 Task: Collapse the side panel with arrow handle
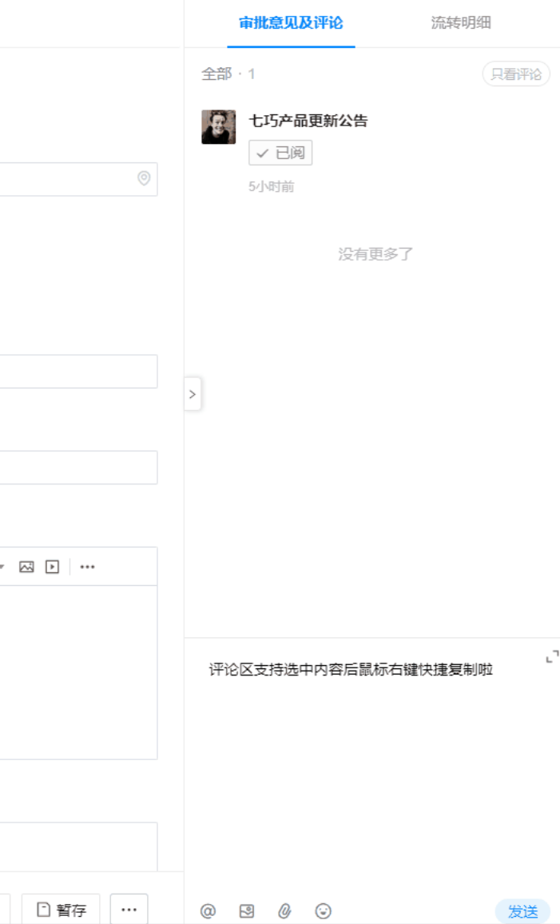pyautogui.click(x=193, y=394)
